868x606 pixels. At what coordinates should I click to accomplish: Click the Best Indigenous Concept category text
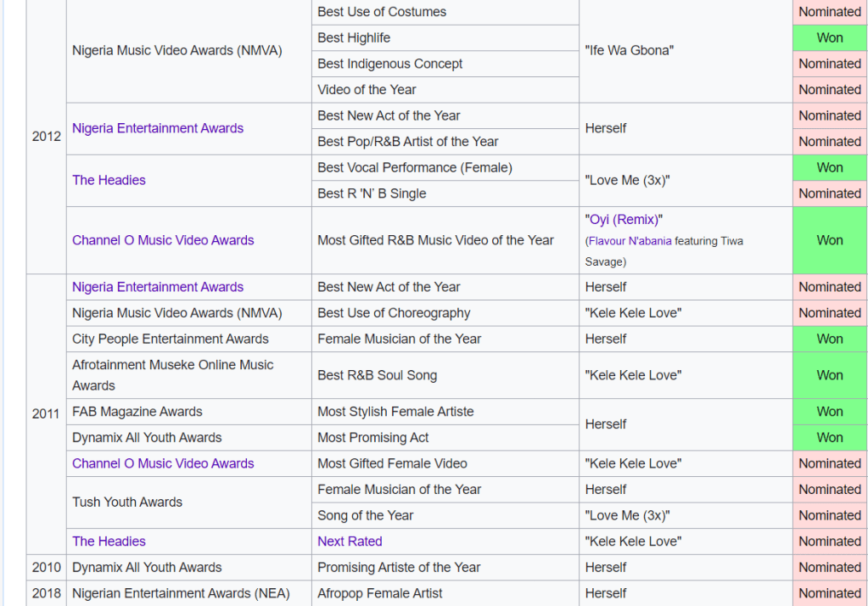click(x=389, y=64)
